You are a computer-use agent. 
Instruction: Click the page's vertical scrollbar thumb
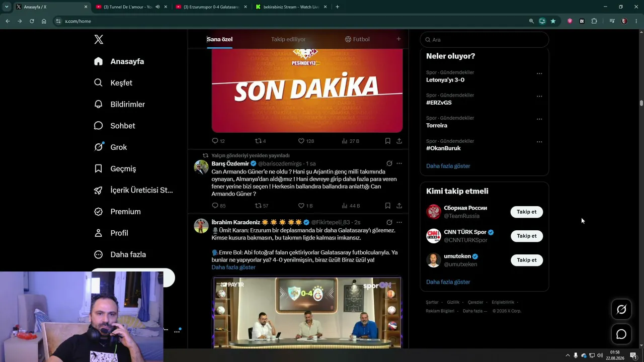641,103
